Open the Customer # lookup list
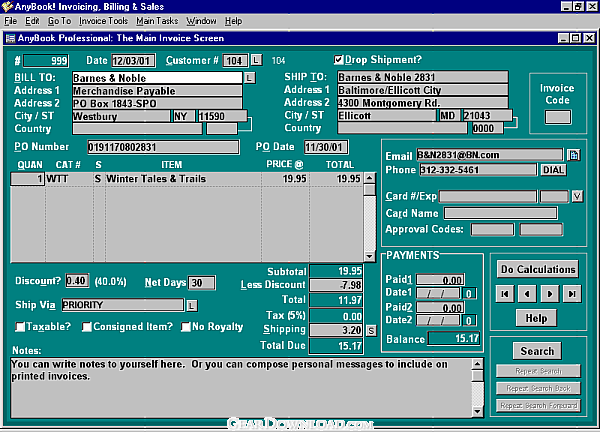 tap(255, 61)
